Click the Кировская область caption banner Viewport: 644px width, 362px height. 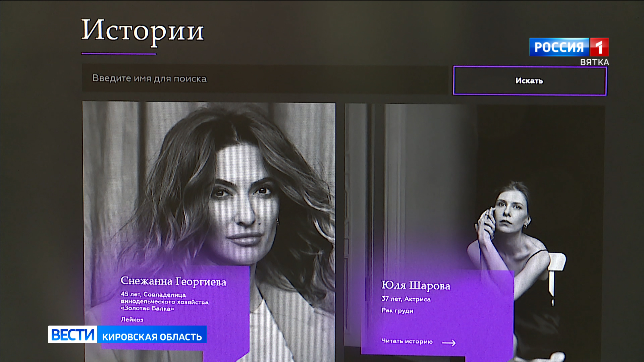click(x=152, y=337)
